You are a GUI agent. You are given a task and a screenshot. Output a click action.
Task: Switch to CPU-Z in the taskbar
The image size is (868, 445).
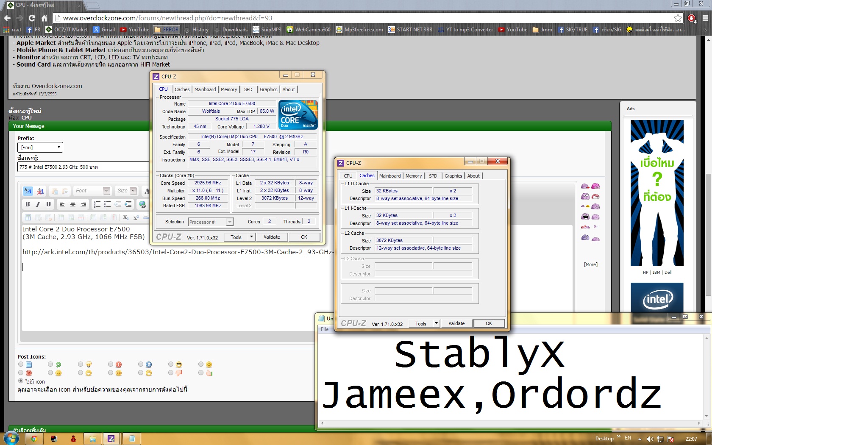tap(111, 439)
